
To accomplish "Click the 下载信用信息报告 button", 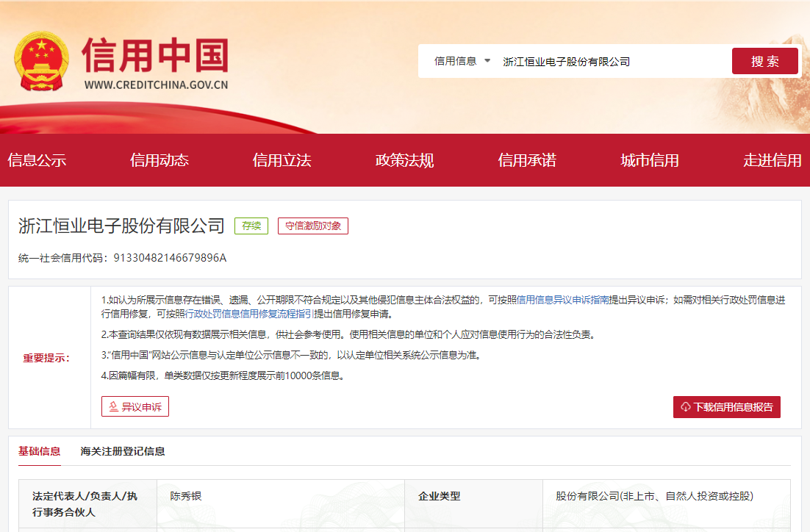I will (x=726, y=407).
